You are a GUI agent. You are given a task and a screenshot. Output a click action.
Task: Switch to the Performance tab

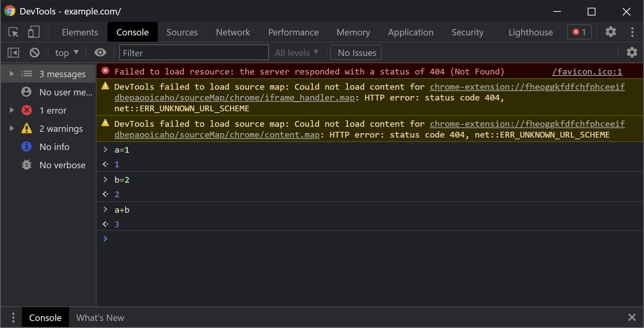tap(294, 32)
